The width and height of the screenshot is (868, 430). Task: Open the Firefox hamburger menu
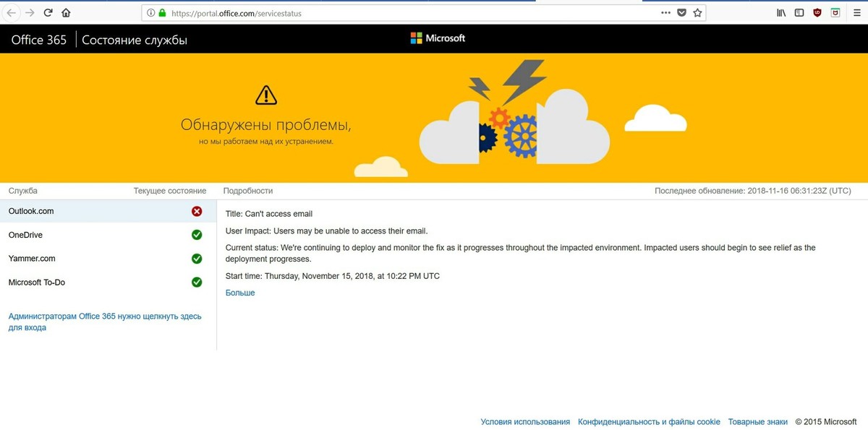point(856,12)
